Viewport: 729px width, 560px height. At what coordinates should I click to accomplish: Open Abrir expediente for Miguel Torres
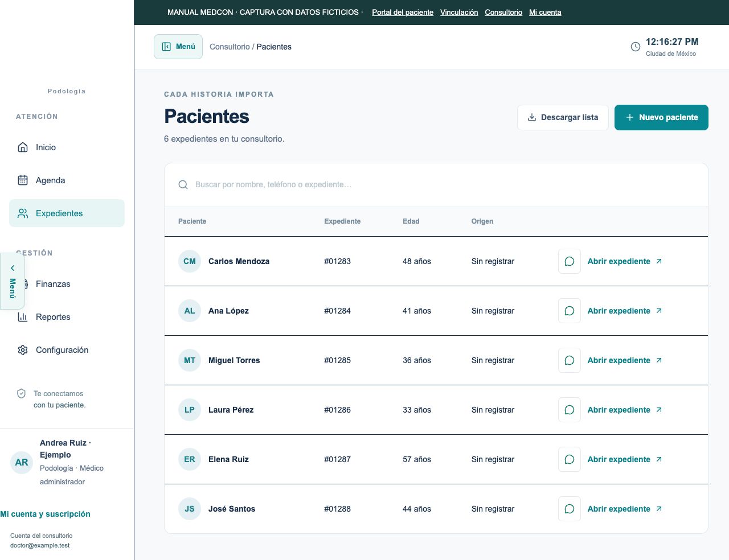(625, 360)
